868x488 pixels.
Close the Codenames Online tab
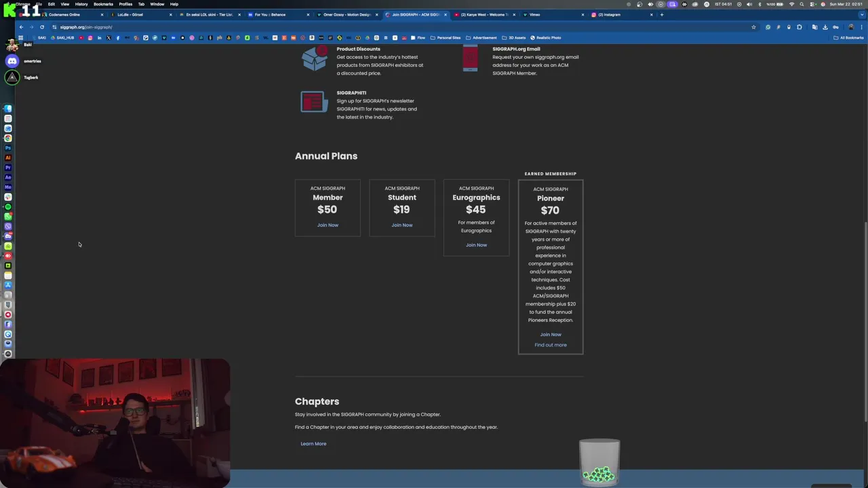[x=102, y=14]
